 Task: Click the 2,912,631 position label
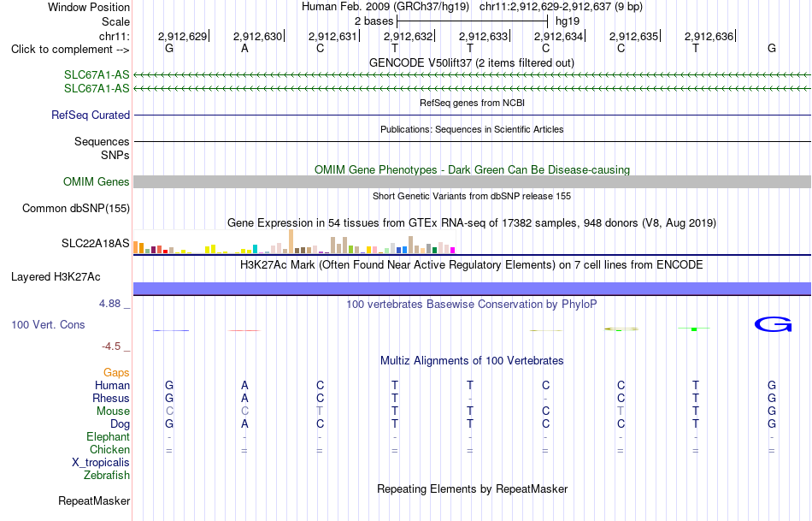[332, 36]
